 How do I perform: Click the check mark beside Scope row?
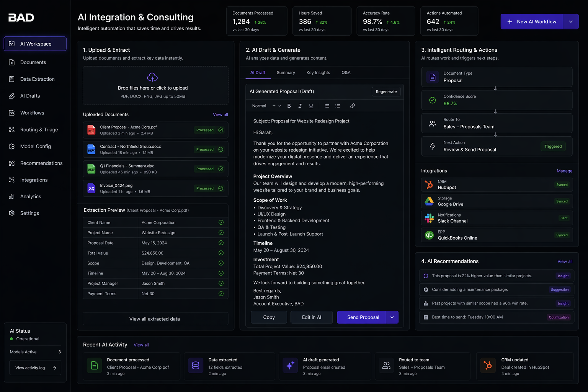[x=221, y=263]
